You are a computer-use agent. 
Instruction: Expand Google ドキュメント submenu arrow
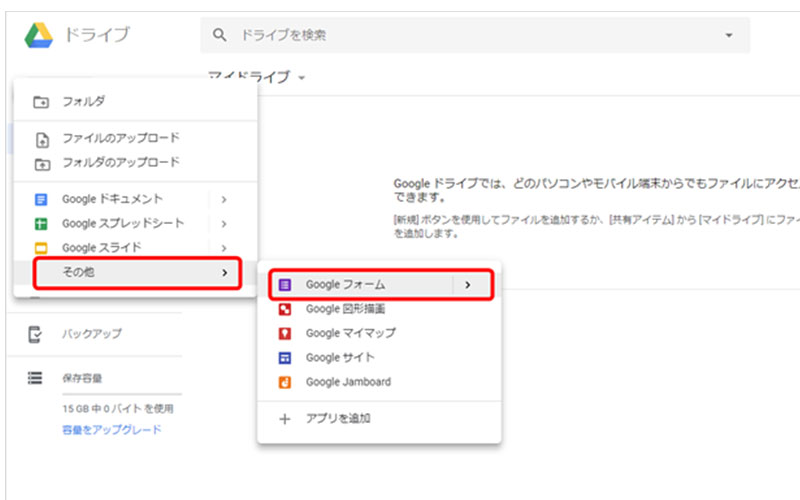pyautogui.click(x=223, y=199)
